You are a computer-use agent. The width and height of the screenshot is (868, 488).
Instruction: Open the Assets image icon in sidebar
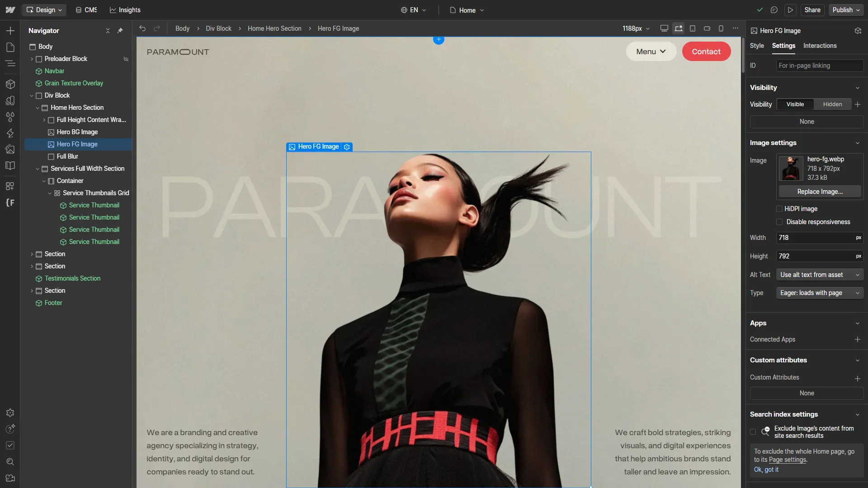[10, 150]
